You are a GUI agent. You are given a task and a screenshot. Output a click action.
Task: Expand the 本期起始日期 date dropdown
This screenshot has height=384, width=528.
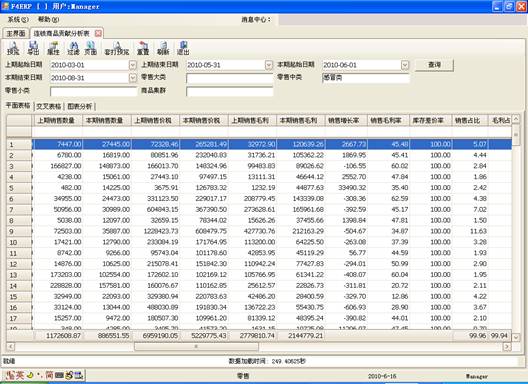405,65
